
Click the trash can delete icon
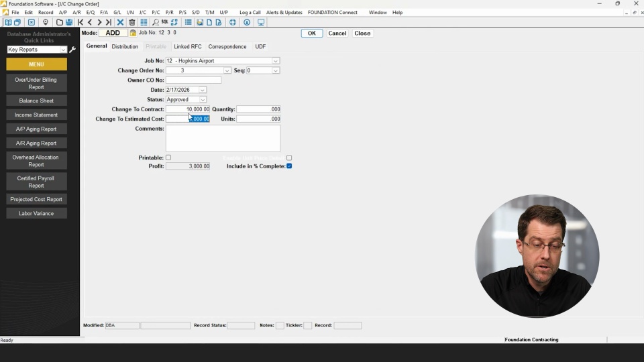pos(132,22)
